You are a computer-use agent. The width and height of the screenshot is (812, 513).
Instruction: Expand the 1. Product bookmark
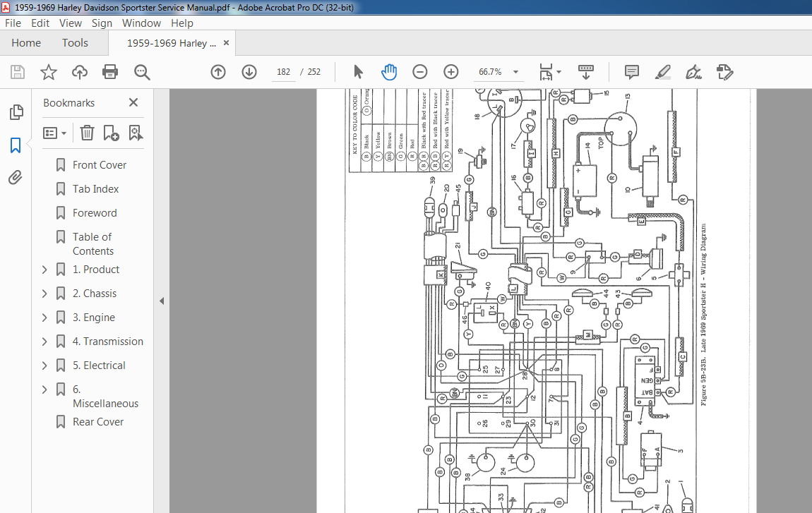(x=44, y=270)
